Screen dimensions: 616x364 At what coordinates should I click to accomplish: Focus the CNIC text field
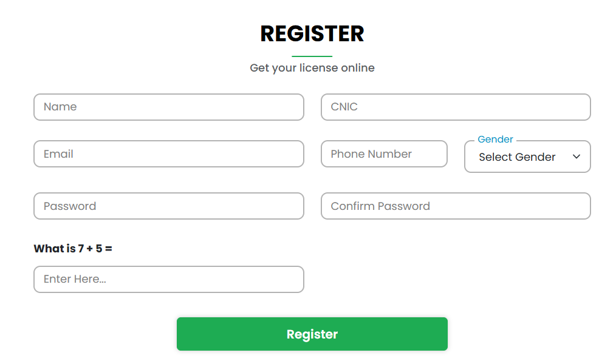(x=456, y=107)
